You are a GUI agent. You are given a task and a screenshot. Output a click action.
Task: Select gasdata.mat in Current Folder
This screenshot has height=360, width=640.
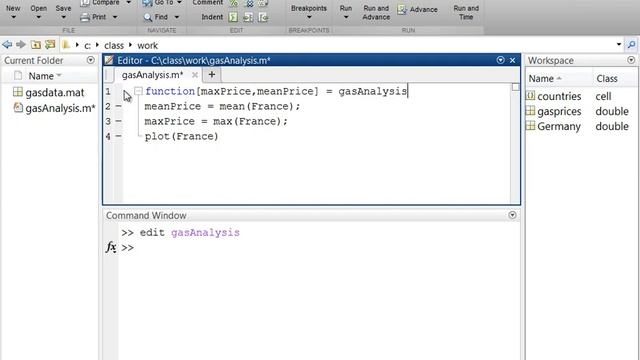tap(55, 93)
